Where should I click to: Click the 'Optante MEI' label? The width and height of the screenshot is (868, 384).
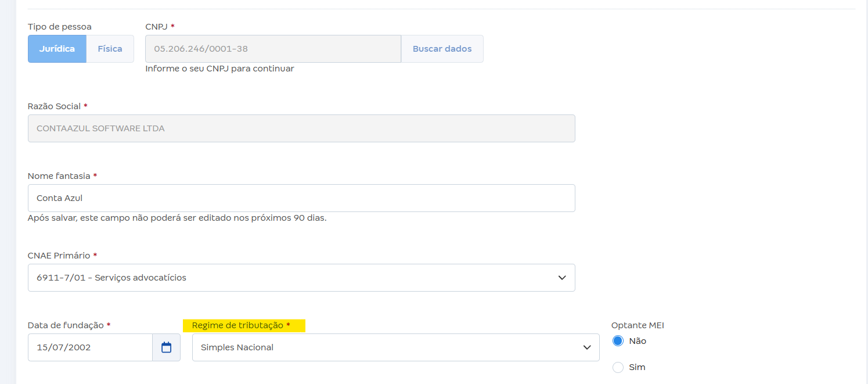click(638, 325)
